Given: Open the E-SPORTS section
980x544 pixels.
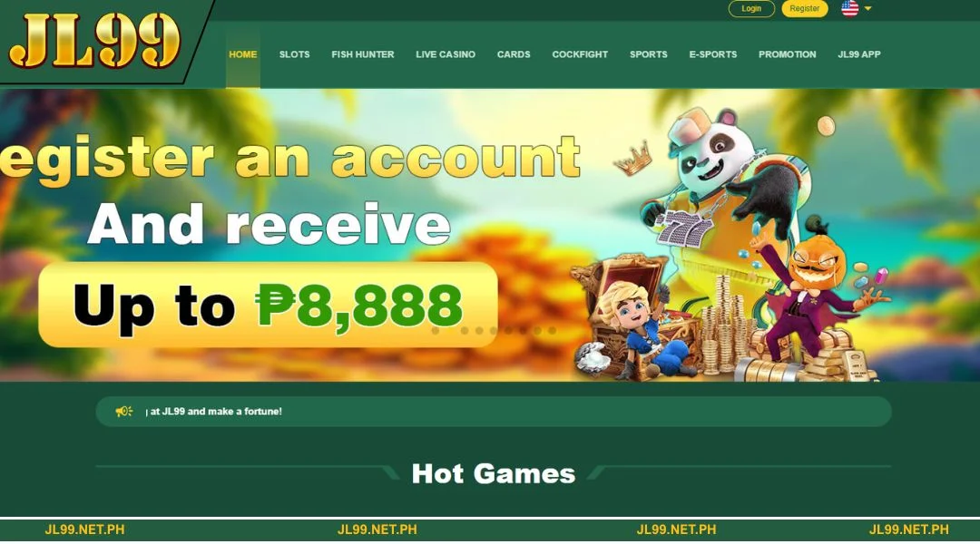Looking at the screenshot, I should tap(712, 54).
